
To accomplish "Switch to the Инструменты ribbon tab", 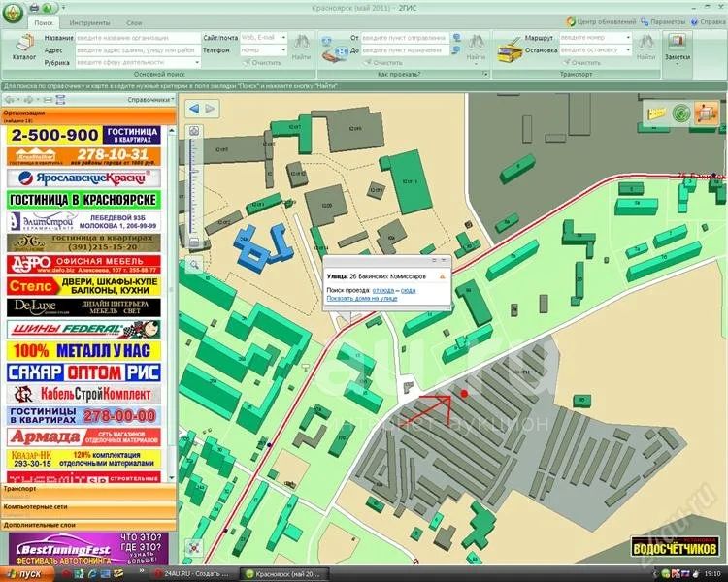I will point(89,22).
